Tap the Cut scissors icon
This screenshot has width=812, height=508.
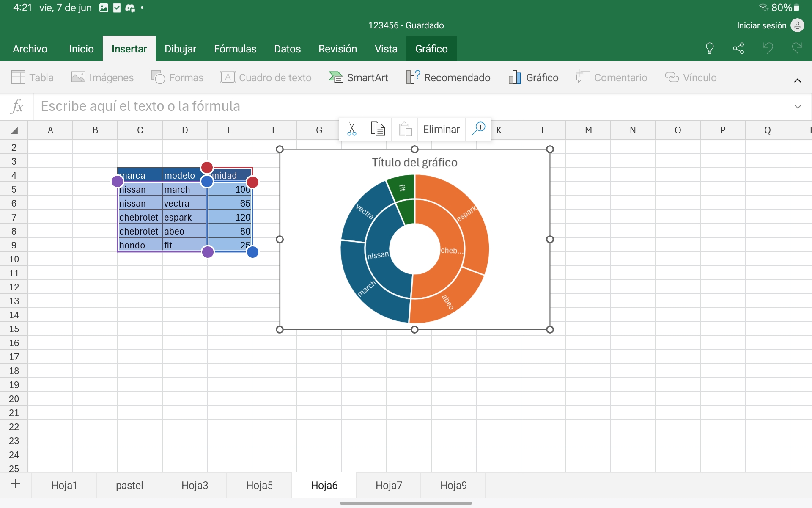(351, 129)
